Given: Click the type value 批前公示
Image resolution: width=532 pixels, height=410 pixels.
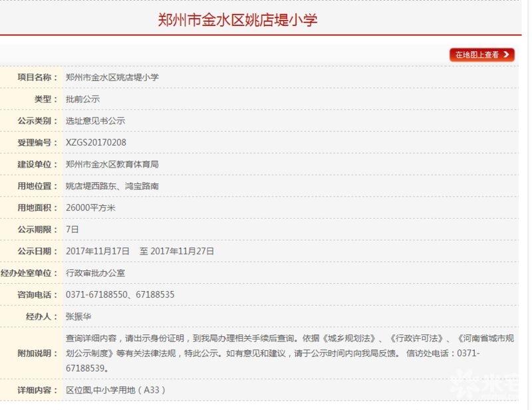Looking at the screenshot, I should (82, 99).
